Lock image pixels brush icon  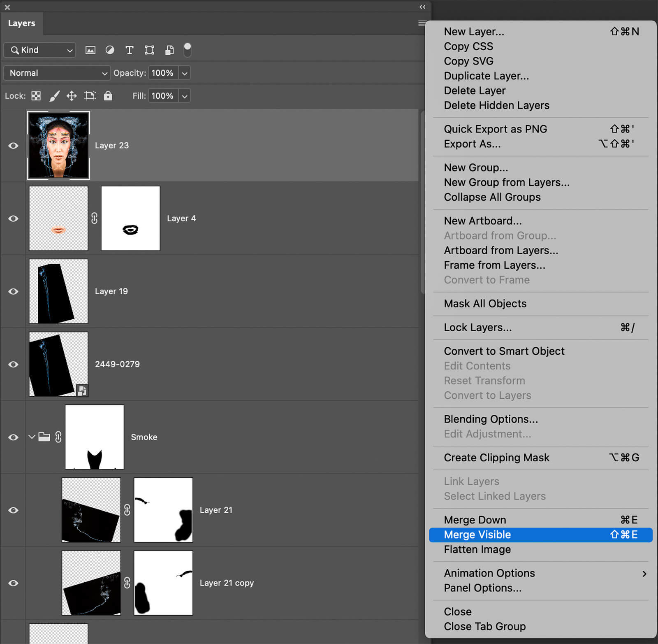coord(54,96)
